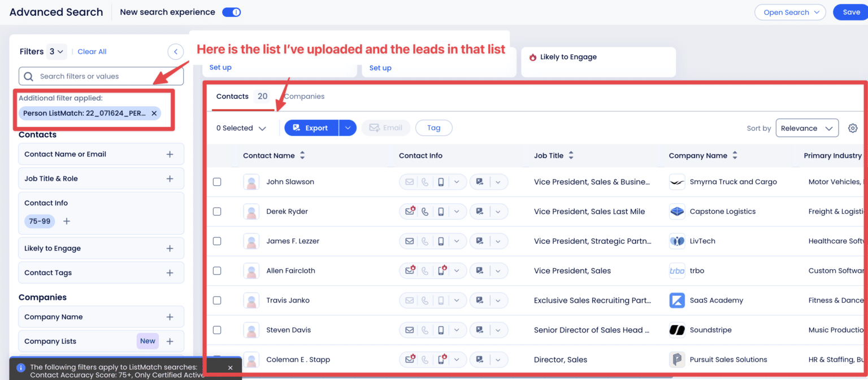The image size is (868, 380).
Task: Open John Slawson's email icon
Action: (x=409, y=181)
